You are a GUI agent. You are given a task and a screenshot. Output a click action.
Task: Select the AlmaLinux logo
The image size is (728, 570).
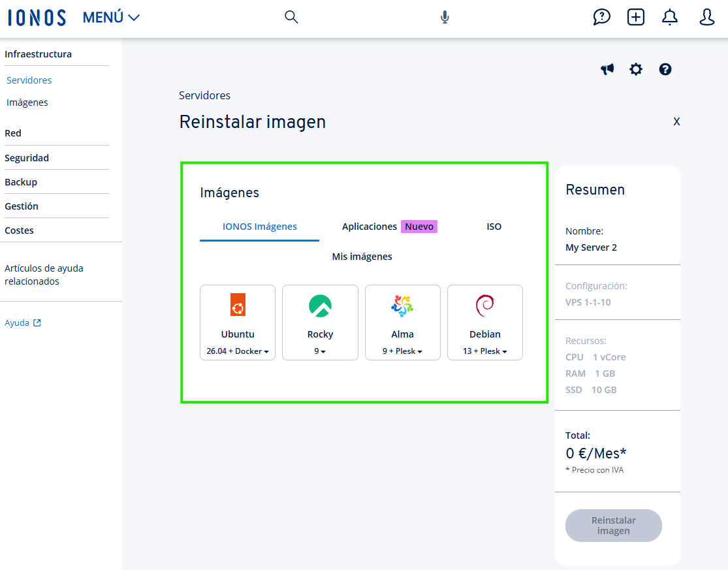click(x=403, y=306)
